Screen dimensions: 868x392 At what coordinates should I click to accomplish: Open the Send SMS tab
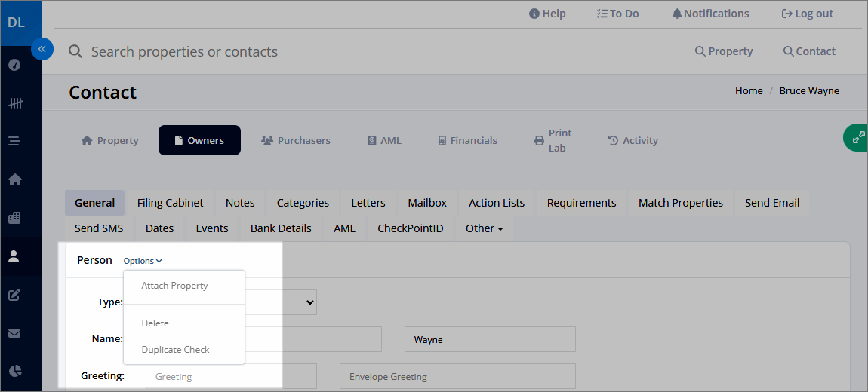tap(99, 228)
